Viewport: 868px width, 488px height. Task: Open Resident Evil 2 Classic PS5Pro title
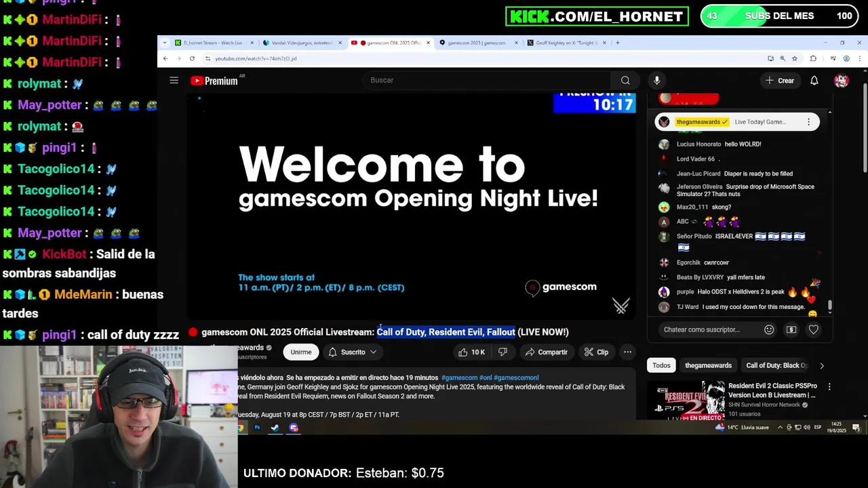click(772, 390)
